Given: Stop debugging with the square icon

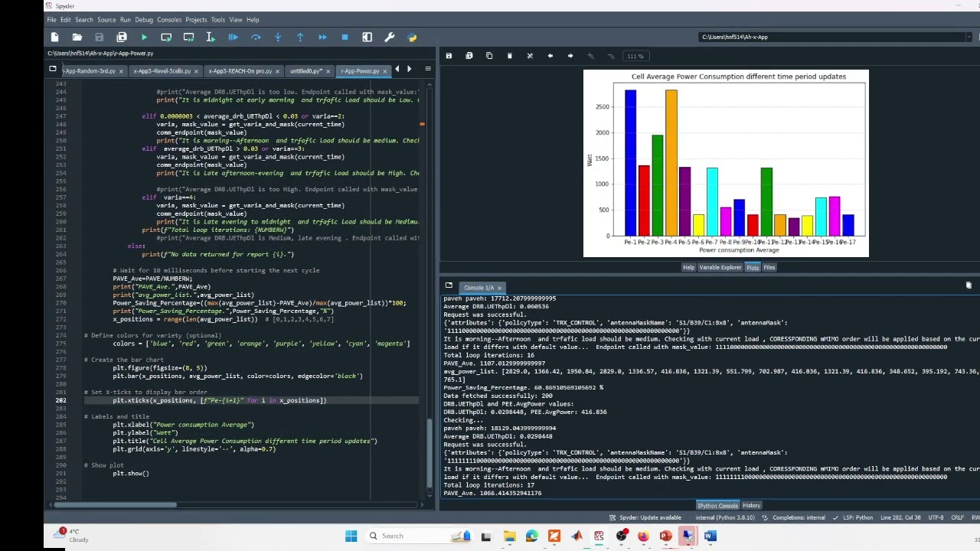Looking at the screenshot, I should 345,37.
